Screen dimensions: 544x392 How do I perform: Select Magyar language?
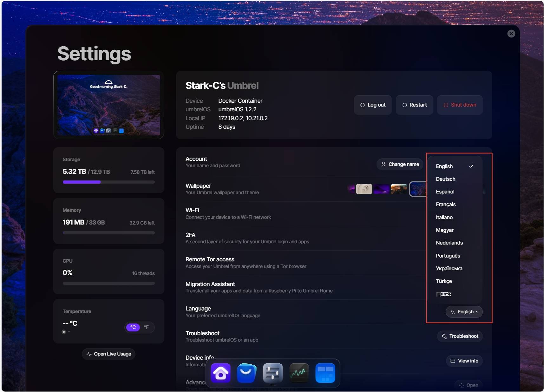click(455, 230)
